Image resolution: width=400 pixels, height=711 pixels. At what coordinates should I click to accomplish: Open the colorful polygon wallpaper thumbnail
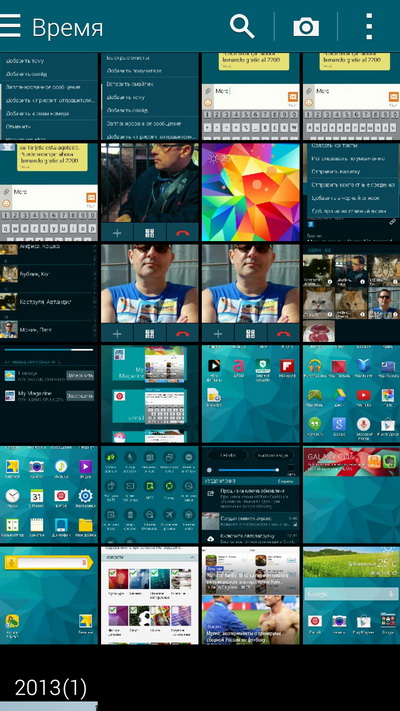click(251, 192)
